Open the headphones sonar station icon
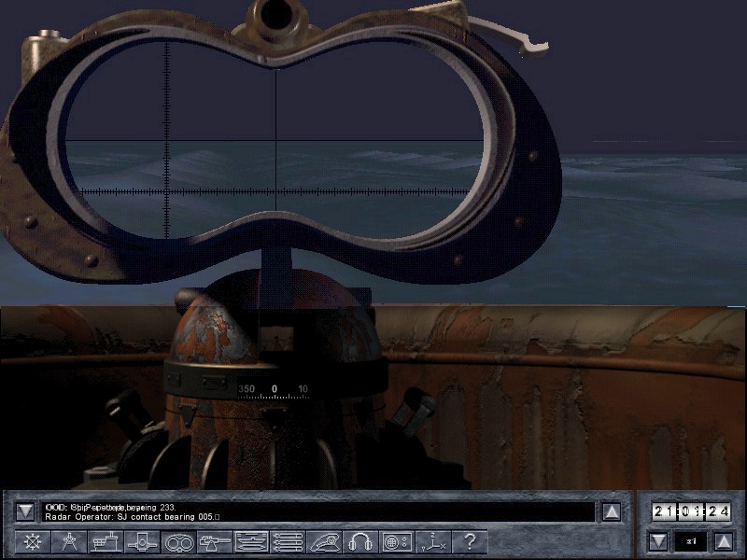The height and width of the screenshot is (560, 747). click(360, 542)
